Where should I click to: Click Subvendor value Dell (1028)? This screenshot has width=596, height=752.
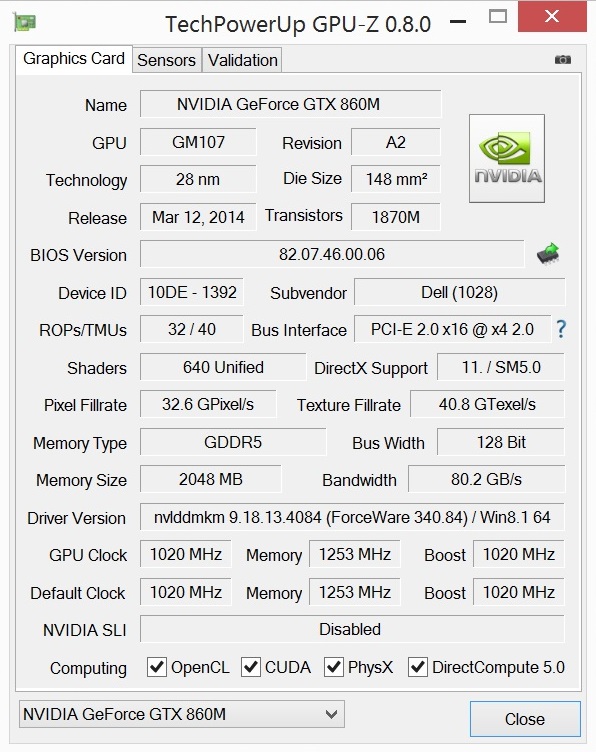[459, 292]
